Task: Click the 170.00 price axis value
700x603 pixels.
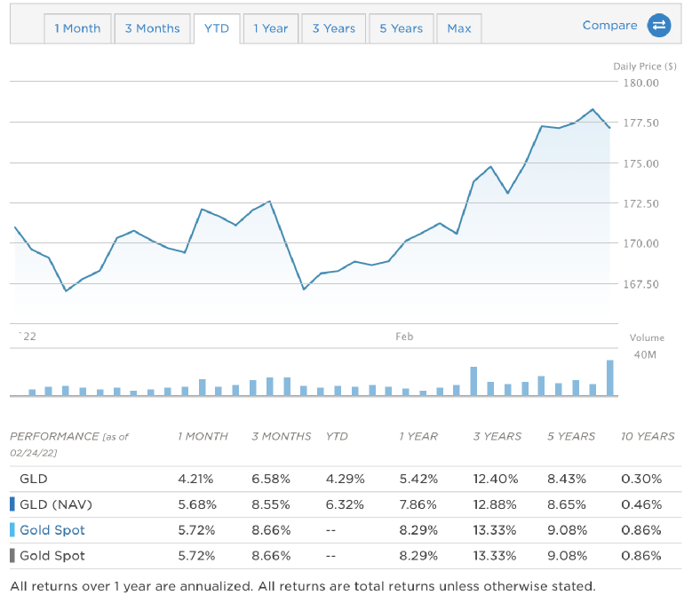Action: point(640,243)
